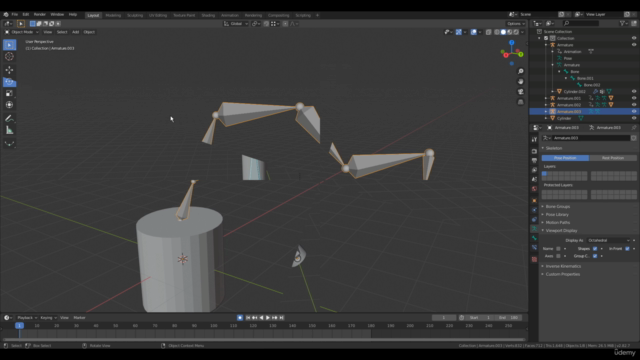Enable rendered viewport shading
Viewport: 640px width, 360px height.
pyautogui.click(x=516, y=32)
